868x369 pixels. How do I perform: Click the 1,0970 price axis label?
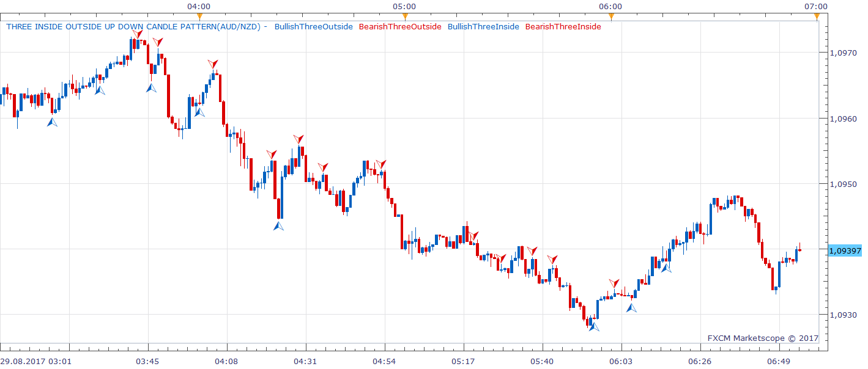(x=842, y=53)
